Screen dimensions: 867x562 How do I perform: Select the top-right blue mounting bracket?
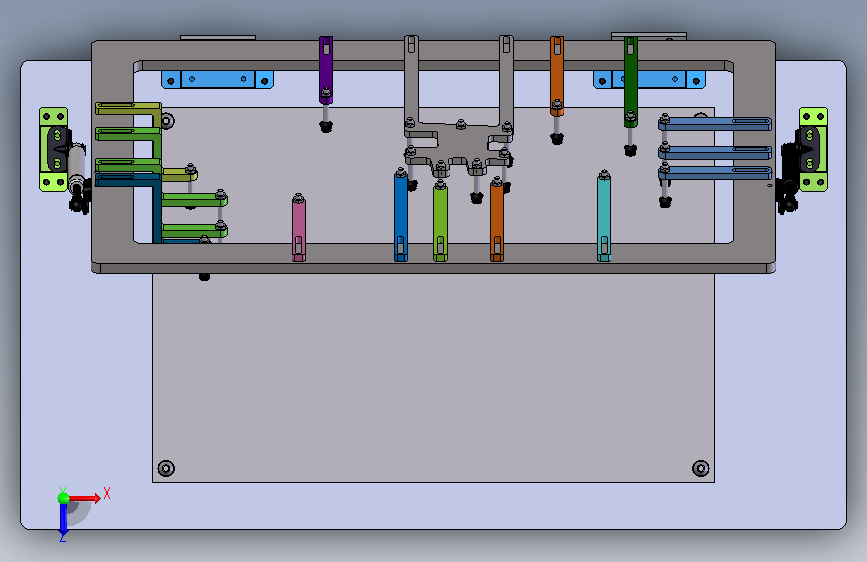click(649, 80)
